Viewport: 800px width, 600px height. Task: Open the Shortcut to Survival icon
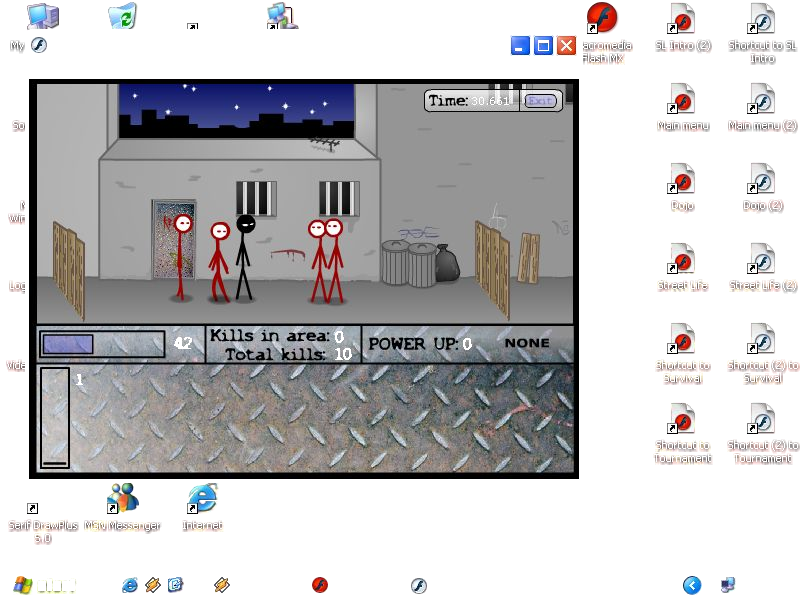coord(683,353)
